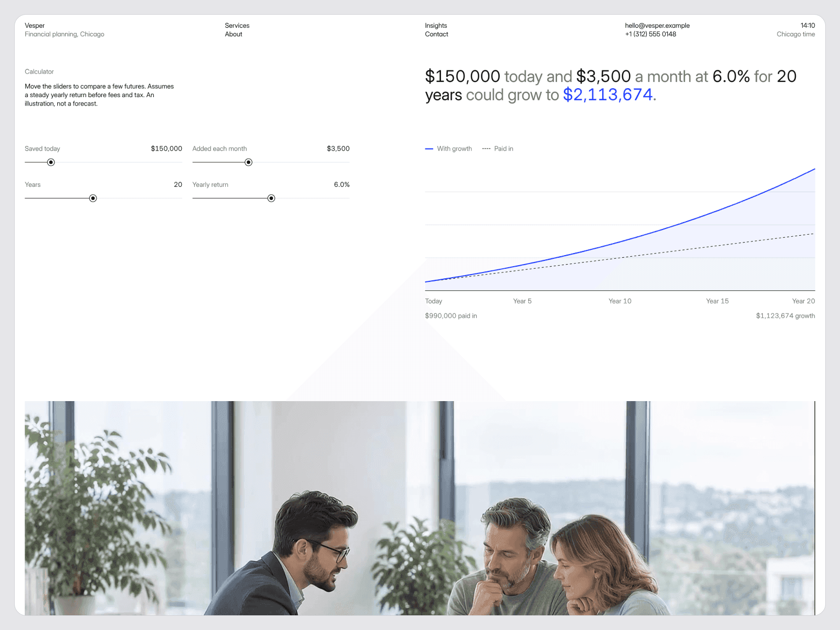
Task: Click the Calculator section heading
Action: 39,71
